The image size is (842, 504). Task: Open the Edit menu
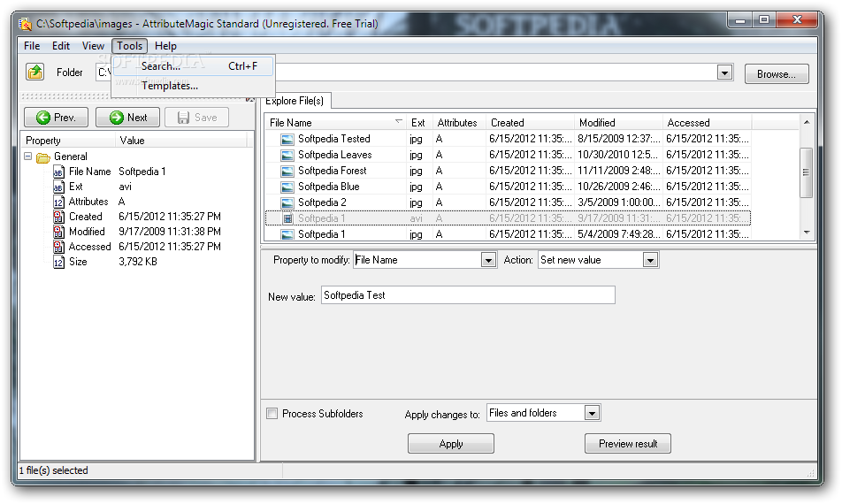pos(61,46)
